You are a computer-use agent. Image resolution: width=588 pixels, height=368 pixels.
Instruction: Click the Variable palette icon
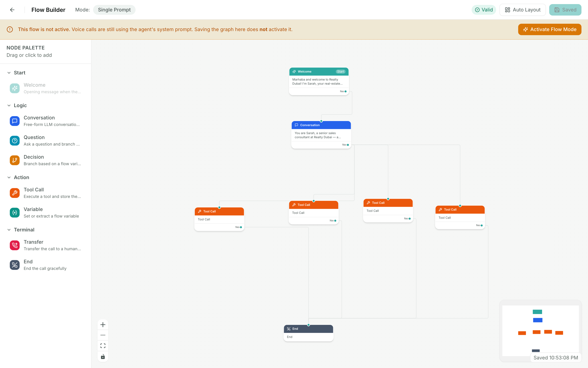tap(14, 212)
